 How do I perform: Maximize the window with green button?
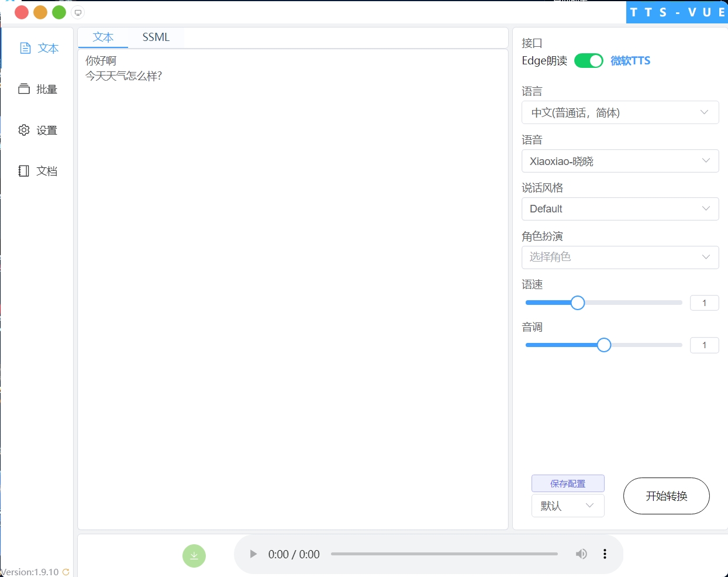(x=59, y=12)
